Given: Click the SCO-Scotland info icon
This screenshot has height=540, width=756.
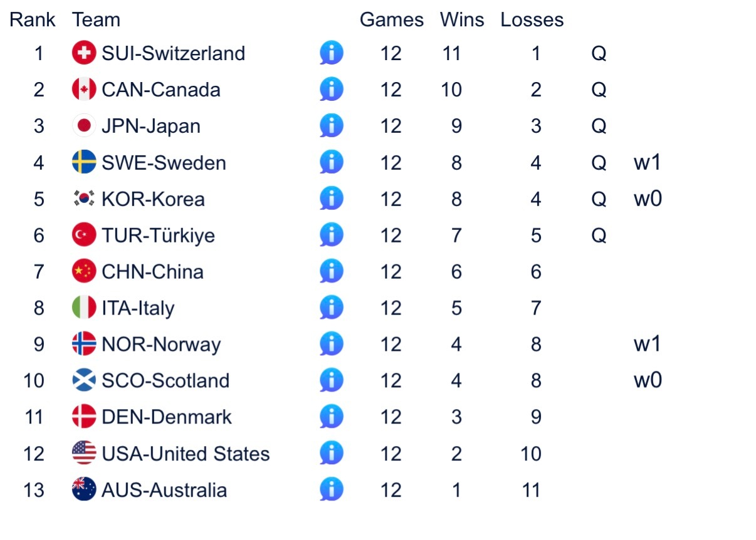Looking at the screenshot, I should click(x=332, y=380).
